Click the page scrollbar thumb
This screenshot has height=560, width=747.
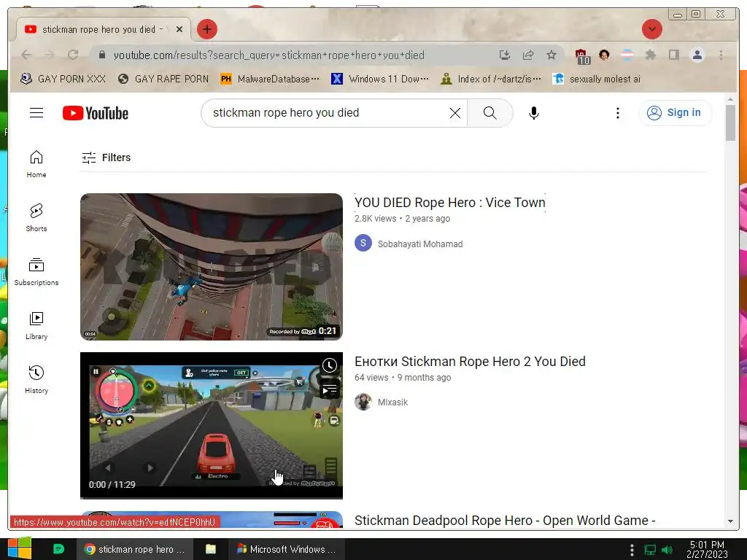(x=730, y=122)
